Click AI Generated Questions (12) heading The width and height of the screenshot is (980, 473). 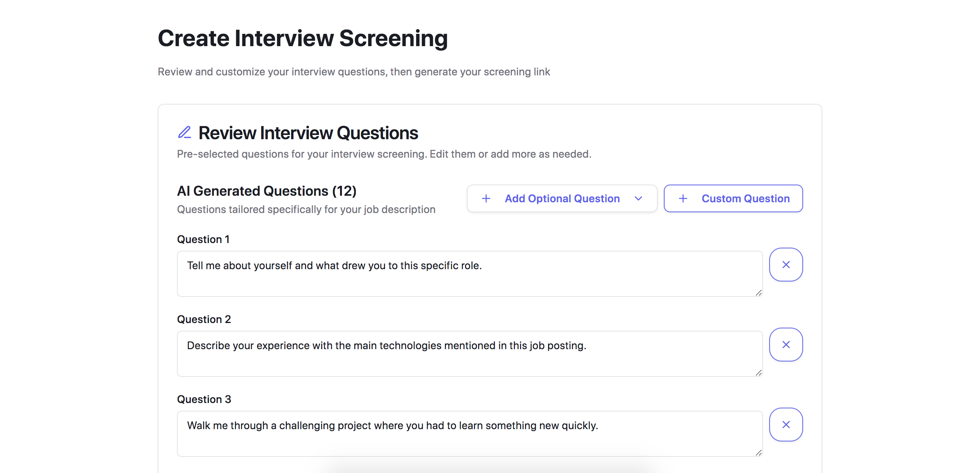267,191
